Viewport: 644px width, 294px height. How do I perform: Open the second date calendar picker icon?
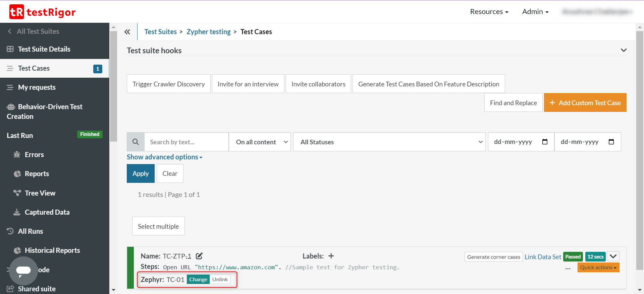point(611,142)
